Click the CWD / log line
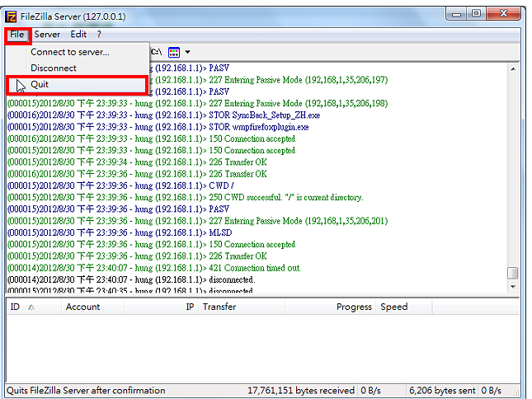Viewport: 532px width, 399px height. point(120,185)
